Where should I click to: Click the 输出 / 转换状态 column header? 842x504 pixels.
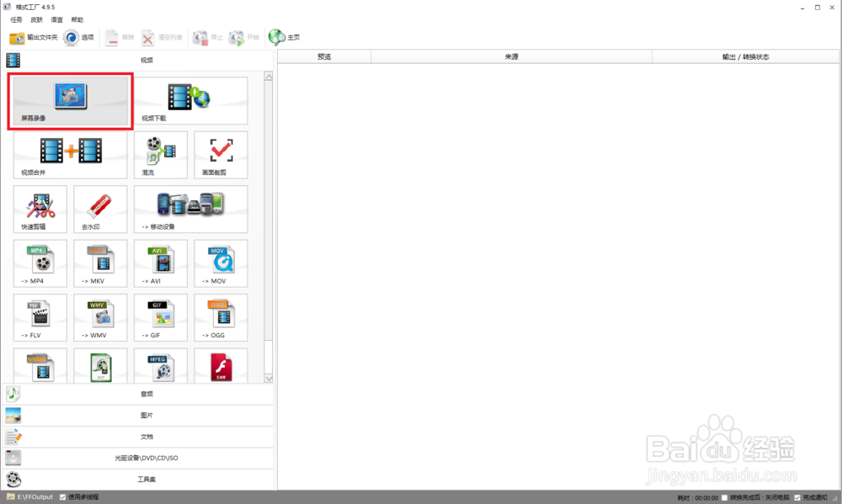point(745,56)
